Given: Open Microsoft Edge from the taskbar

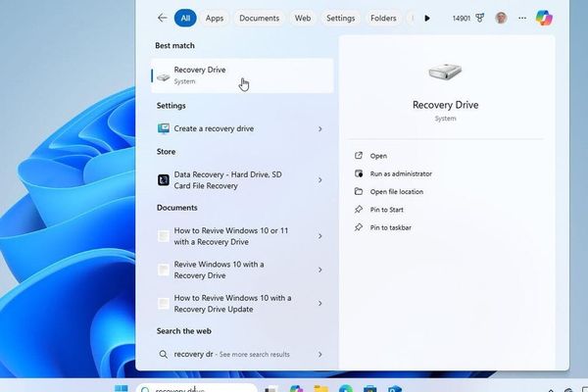Looking at the screenshot, I should [346, 389].
